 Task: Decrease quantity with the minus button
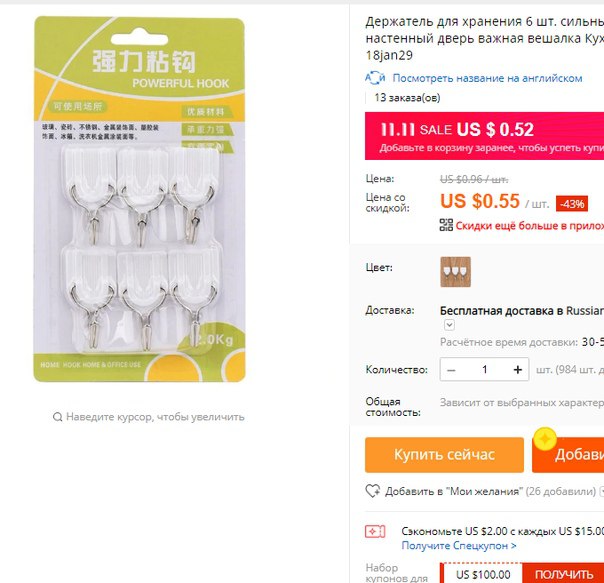[451, 370]
